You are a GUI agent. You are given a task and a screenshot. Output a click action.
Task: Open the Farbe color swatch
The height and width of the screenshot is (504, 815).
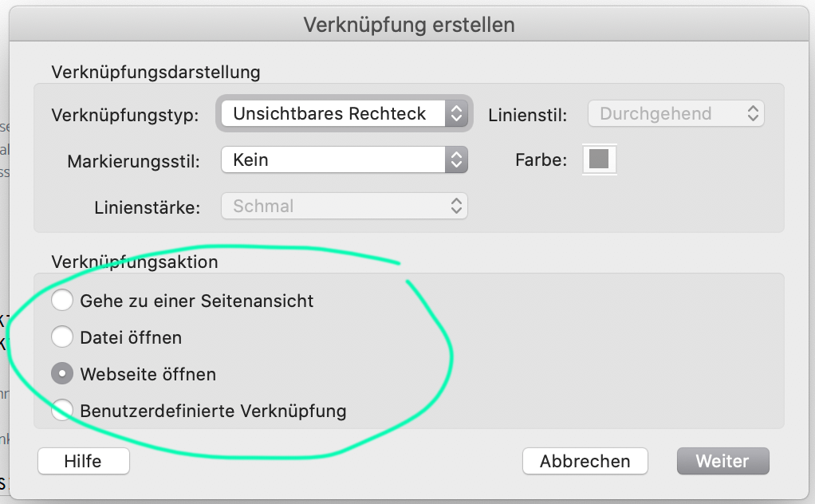(x=600, y=159)
